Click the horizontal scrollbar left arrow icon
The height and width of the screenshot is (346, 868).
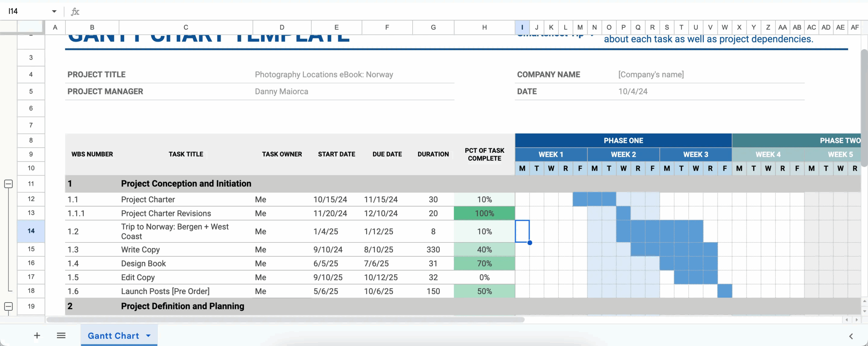click(x=847, y=320)
